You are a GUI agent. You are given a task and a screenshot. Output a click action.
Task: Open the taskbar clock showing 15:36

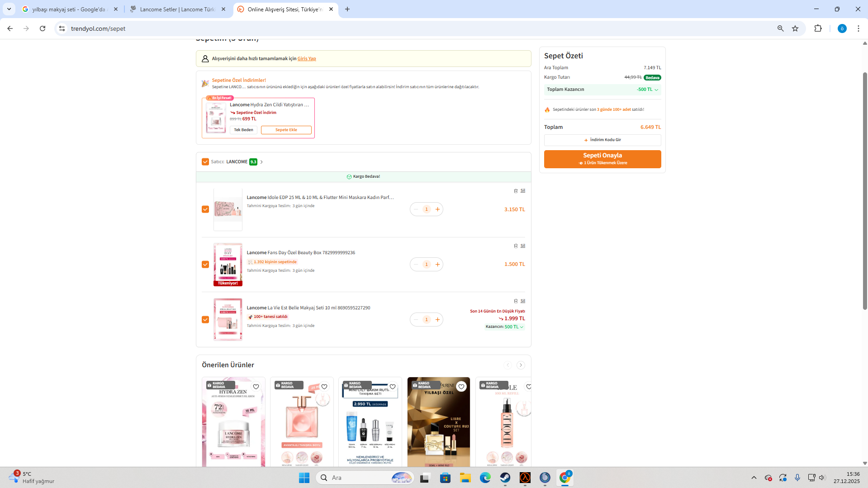pos(847,478)
